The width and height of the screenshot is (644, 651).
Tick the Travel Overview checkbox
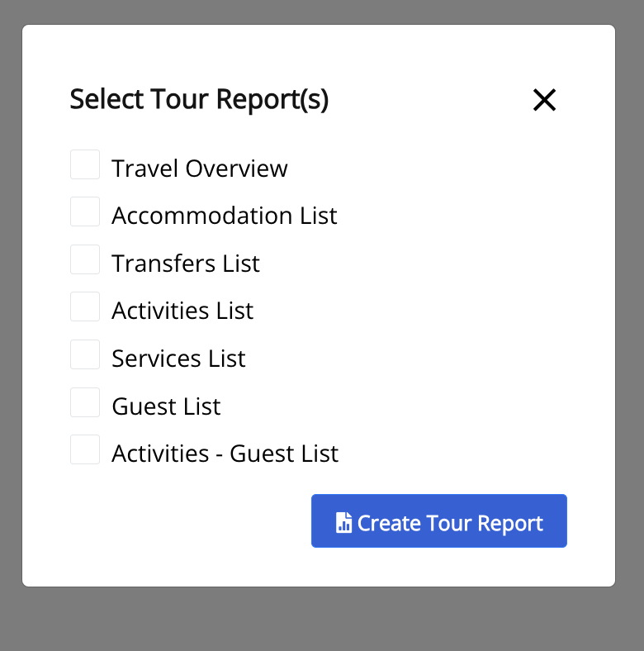click(x=85, y=164)
